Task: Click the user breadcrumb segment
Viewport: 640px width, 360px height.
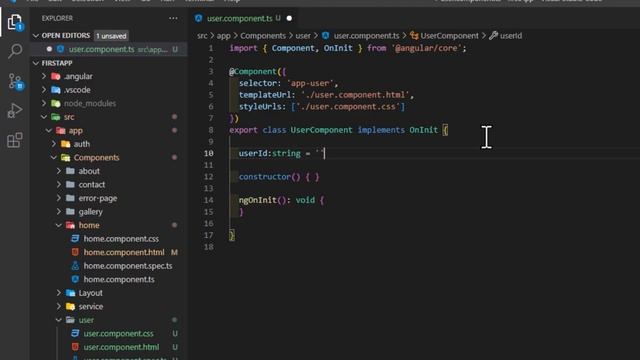Action: (x=303, y=36)
